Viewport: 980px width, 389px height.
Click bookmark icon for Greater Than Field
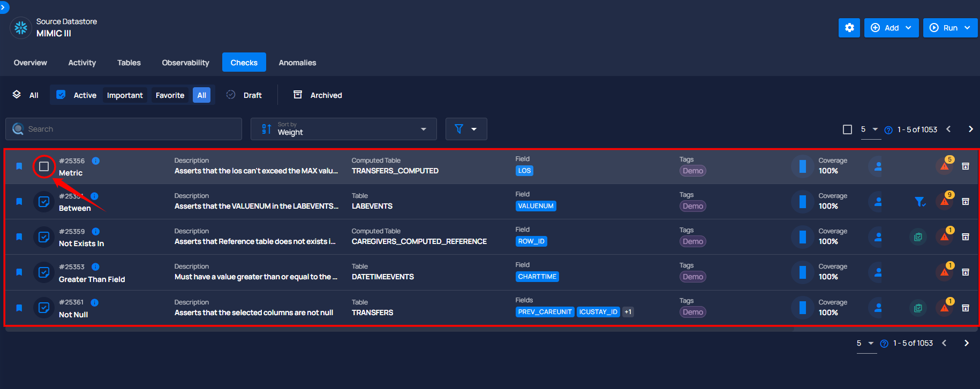point(19,272)
